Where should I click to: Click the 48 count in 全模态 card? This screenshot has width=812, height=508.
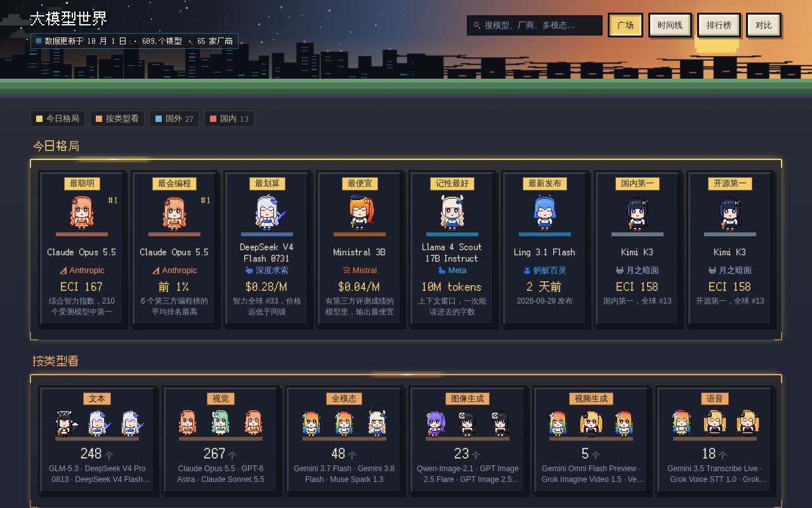point(339,453)
